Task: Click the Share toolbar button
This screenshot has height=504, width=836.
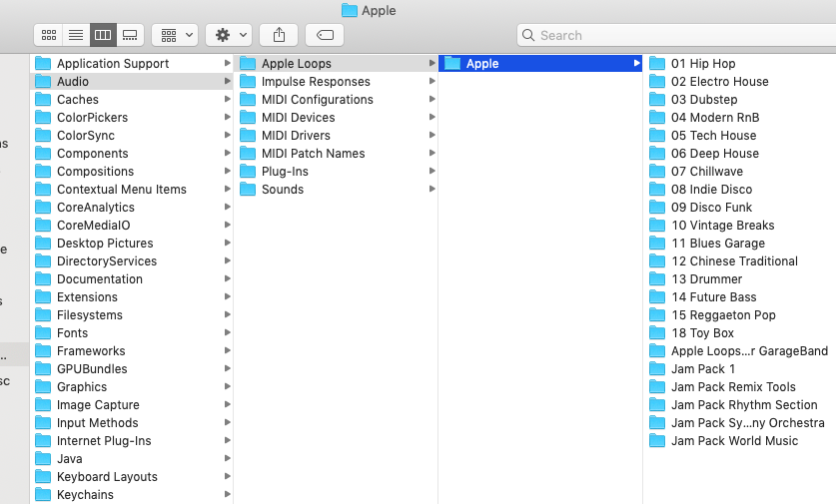Action: click(x=279, y=35)
